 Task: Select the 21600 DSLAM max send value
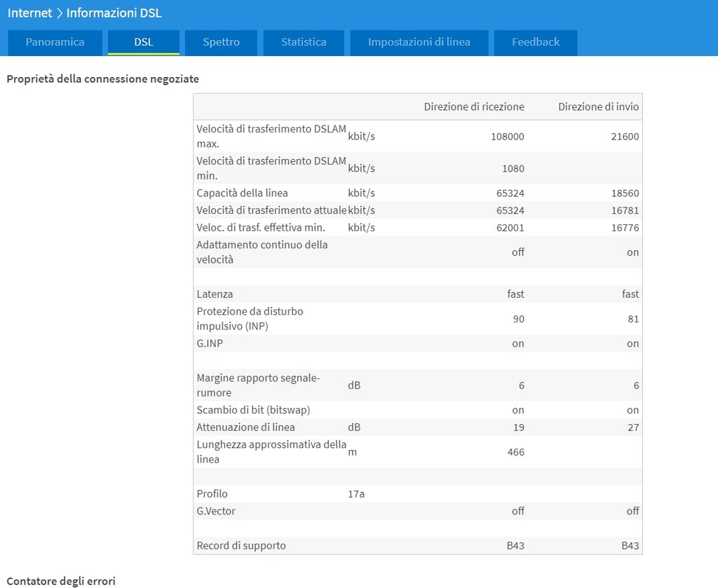coord(625,137)
